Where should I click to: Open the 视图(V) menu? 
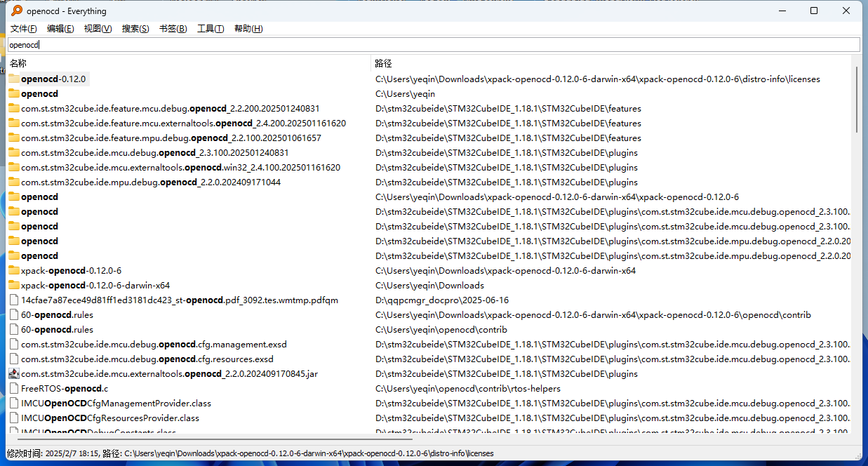point(98,29)
